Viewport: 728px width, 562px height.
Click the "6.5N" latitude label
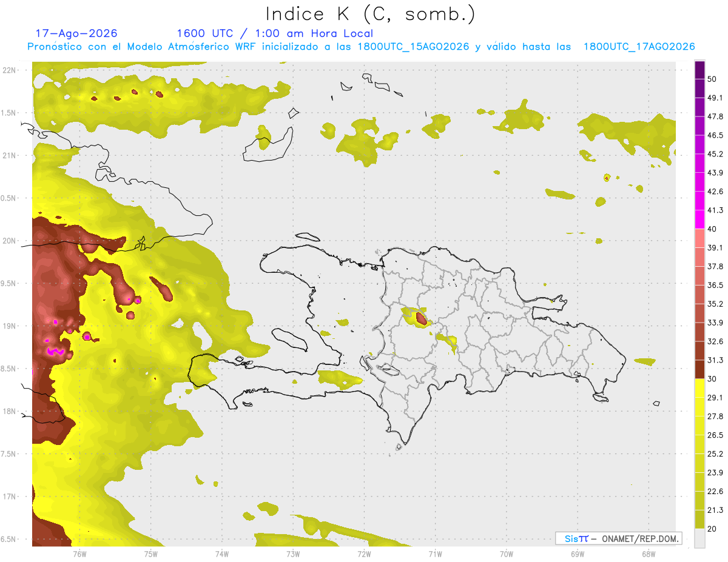click(9, 539)
